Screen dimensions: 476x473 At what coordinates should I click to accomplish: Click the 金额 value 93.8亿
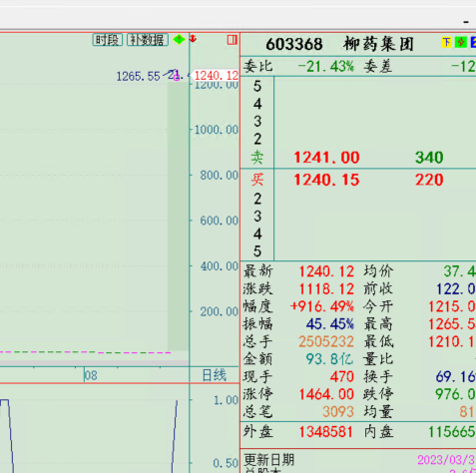click(329, 359)
